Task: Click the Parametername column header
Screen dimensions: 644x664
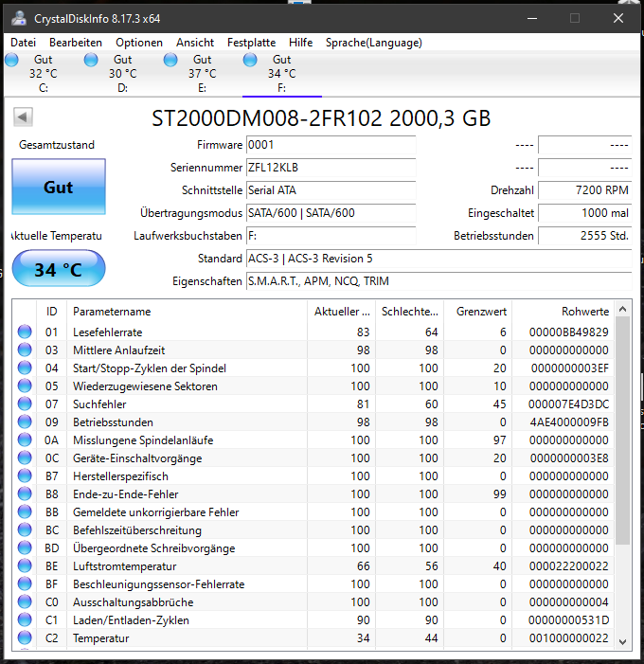Action: [x=187, y=312]
